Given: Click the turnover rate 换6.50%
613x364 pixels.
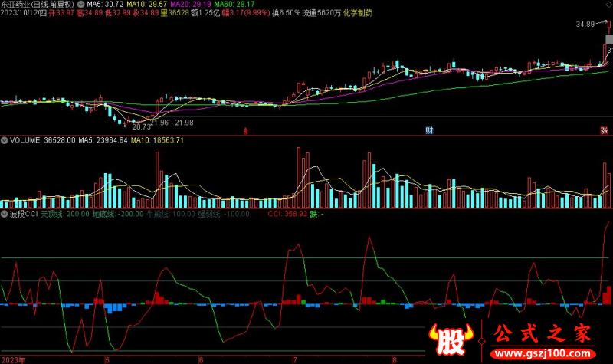Looking at the screenshot, I should [286, 13].
